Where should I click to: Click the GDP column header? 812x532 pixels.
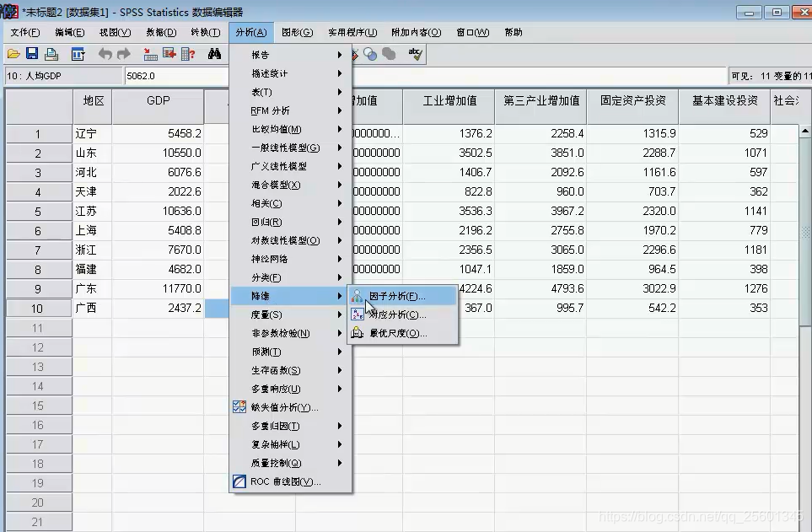159,107
